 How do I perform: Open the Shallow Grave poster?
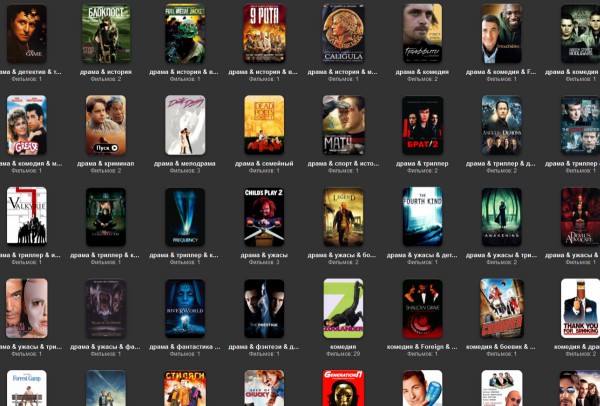(x=423, y=308)
